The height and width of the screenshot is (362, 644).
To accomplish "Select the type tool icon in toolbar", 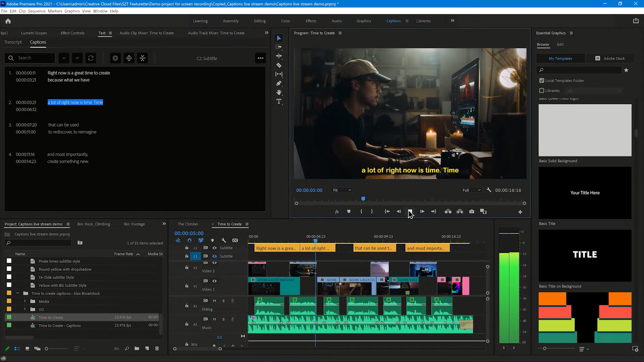I will point(279,101).
